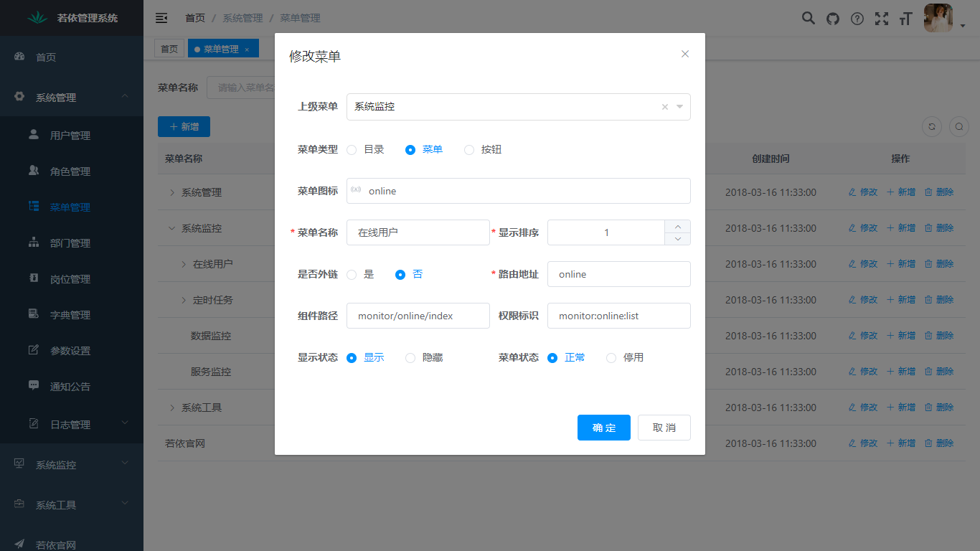Click the font size adjustment icon
980x551 pixels.
905,18
